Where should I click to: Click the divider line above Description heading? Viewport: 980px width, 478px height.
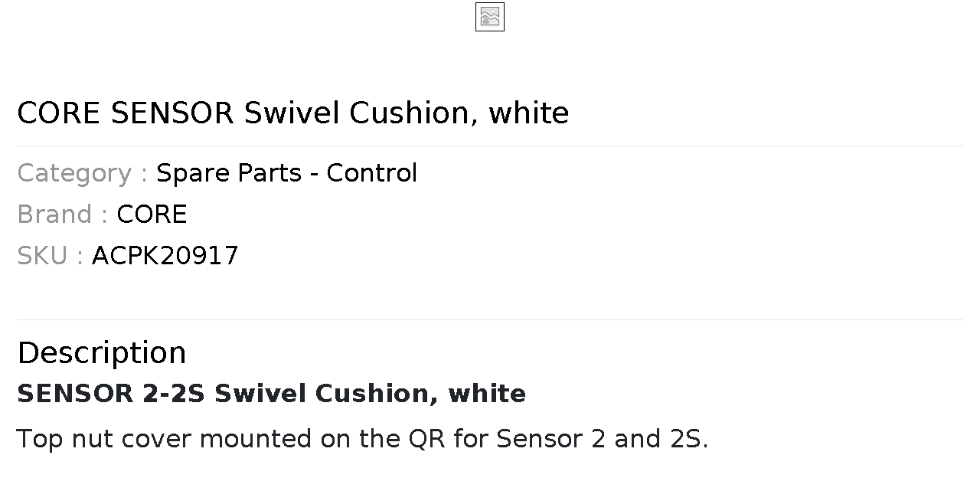pyautogui.click(x=490, y=319)
